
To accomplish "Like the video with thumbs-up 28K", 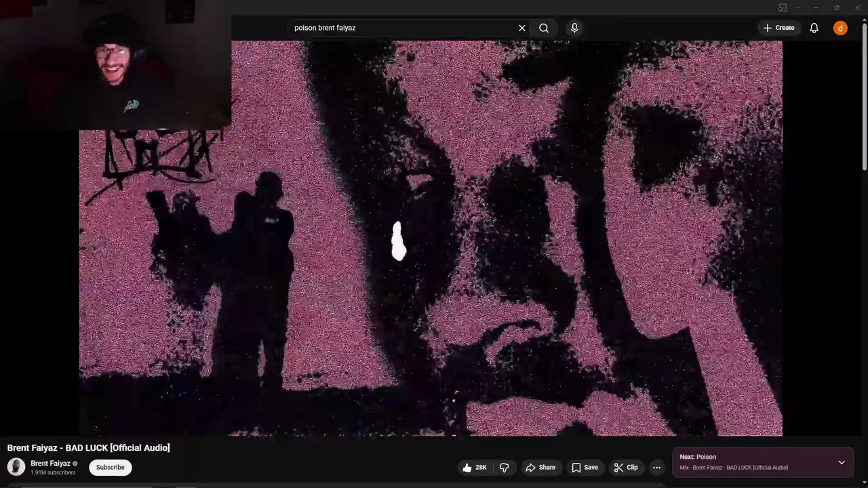I will [x=475, y=468].
